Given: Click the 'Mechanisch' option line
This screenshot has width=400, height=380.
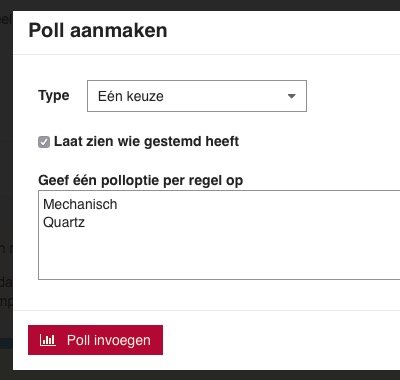Looking at the screenshot, I should tap(80, 204).
